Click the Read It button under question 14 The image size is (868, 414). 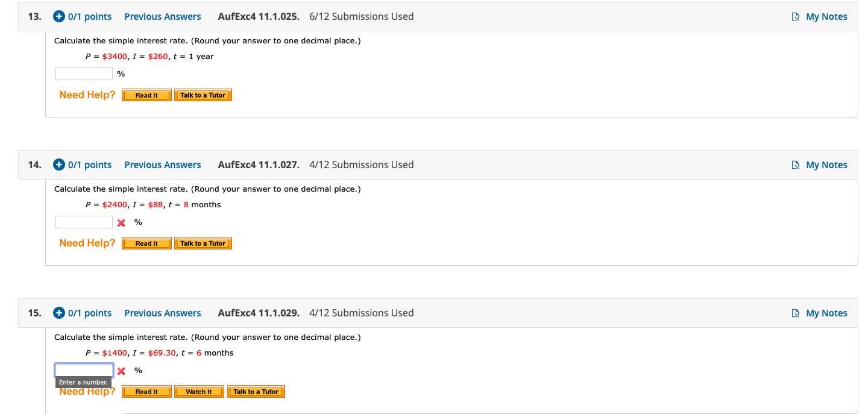pyautogui.click(x=146, y=243)
